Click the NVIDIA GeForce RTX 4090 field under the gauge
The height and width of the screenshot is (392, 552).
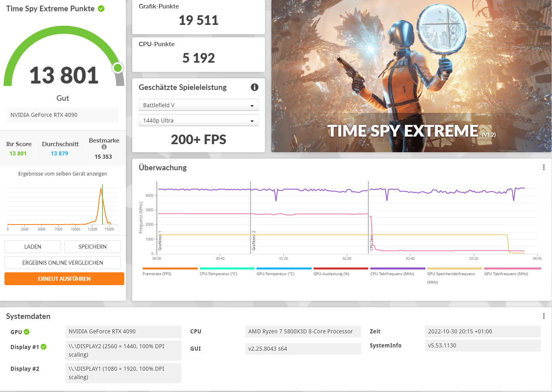[x=63, y=115]
